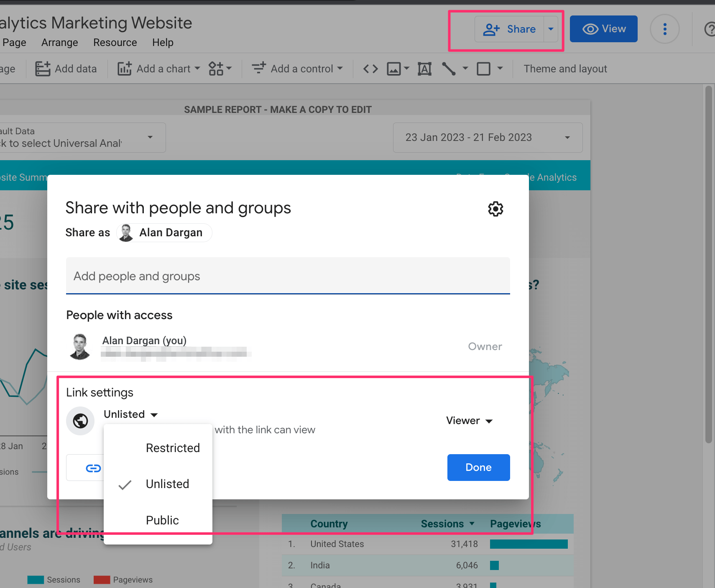
Task: Click the copy link chain icon
Action: pos(93,468)
